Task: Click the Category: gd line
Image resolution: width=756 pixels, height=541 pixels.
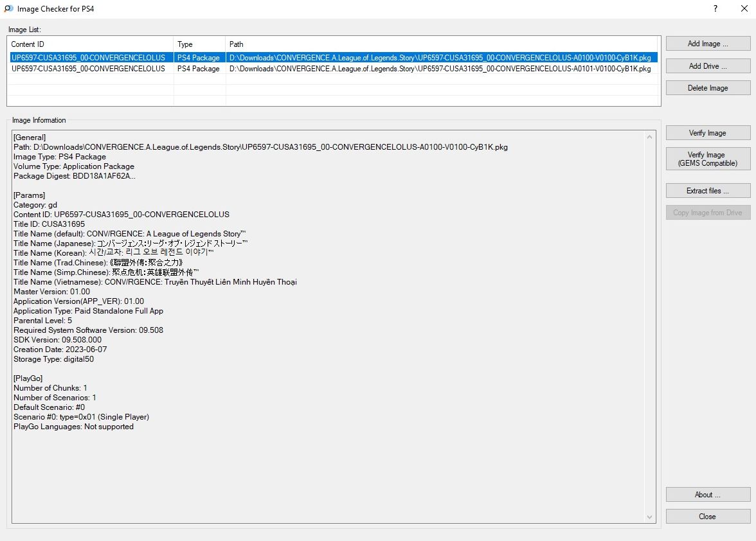Action: tap(35, 205)
